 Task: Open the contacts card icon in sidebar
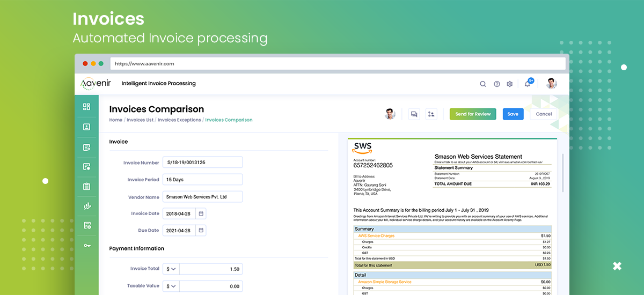click(x=86, y=127)
